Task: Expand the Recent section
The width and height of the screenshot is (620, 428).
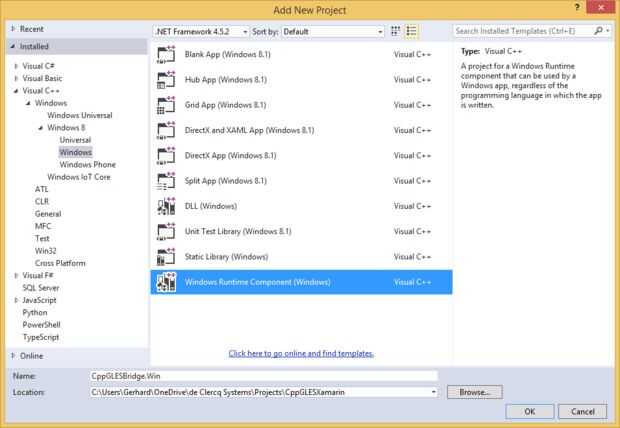Action: point(13,28)
